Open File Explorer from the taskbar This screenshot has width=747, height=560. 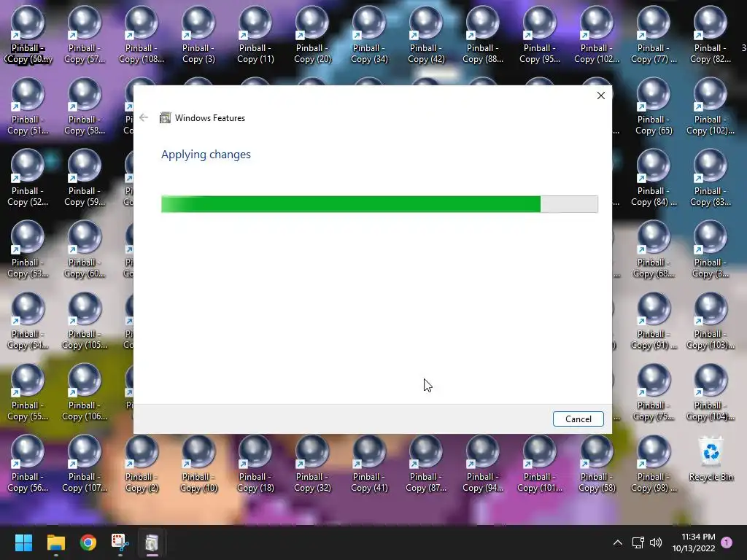pyautogui.click(x=55, y=542)
